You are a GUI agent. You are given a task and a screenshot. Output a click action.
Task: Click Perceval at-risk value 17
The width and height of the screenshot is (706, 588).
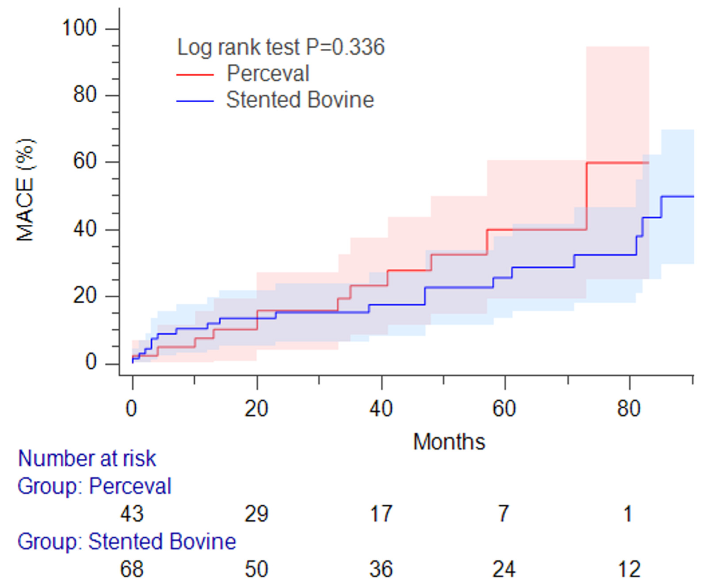381,514
